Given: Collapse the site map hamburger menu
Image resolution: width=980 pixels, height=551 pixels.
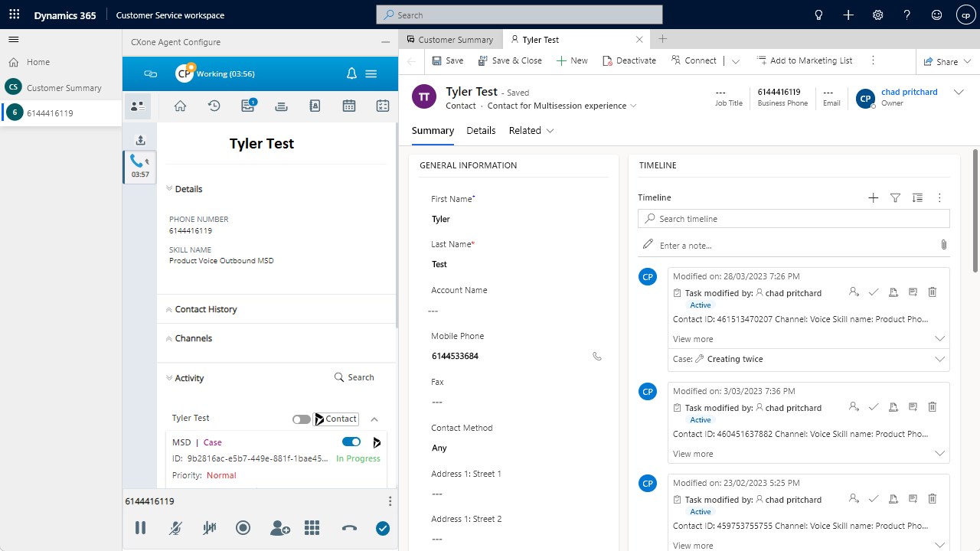Looking at the screenshot, I should point(14,39).
